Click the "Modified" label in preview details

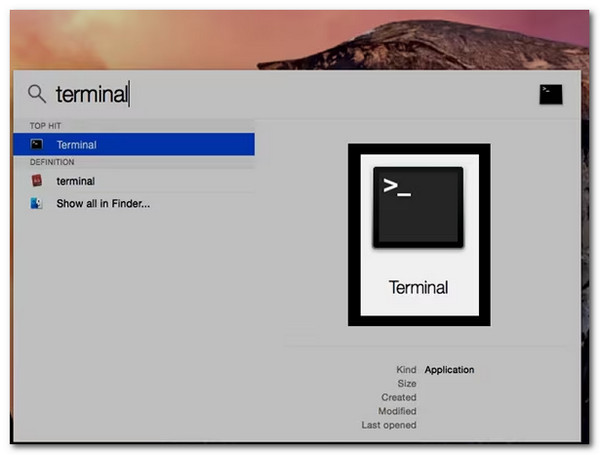tap(397, 411)
